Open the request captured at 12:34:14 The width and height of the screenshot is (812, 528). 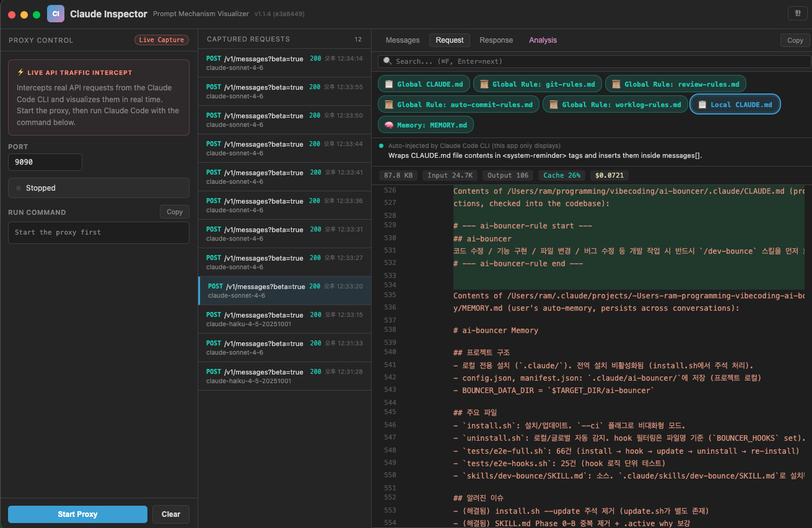[284, 63]
